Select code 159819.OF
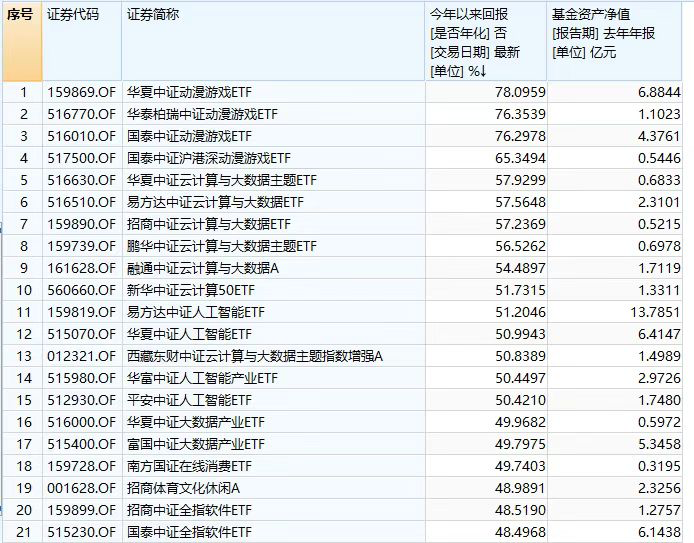694x543 pixels. [81, 312]
